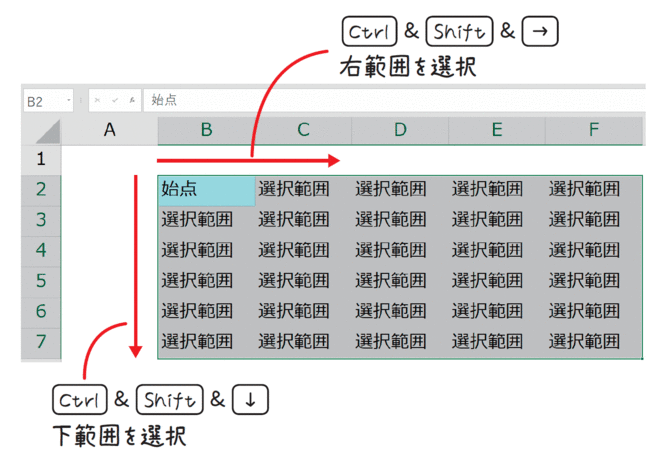The width and height of the screenshot is (670, 455).
Task: Click cell B2 containing 始点
Action: tap(206, 190)
